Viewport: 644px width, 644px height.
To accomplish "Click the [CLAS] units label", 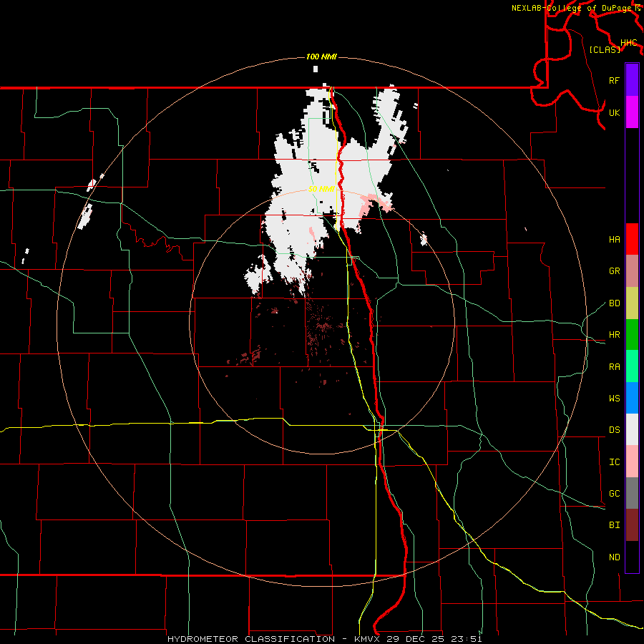I will [605, 49].
